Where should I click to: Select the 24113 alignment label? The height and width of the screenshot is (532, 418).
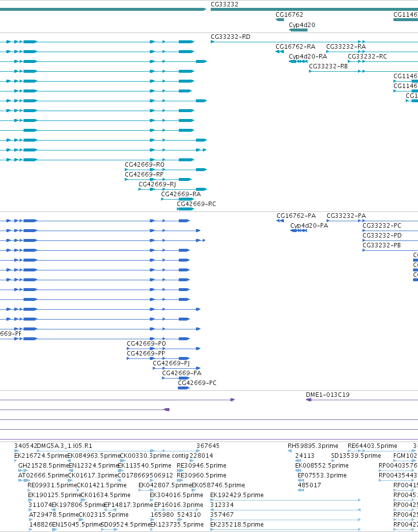pyautogui.click(x=305, y=456)
